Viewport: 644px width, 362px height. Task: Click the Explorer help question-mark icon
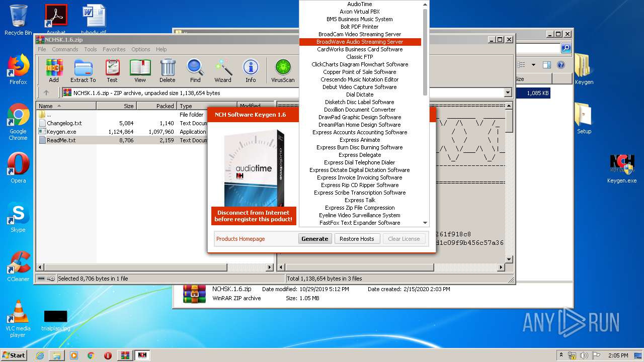coord(561,65)
